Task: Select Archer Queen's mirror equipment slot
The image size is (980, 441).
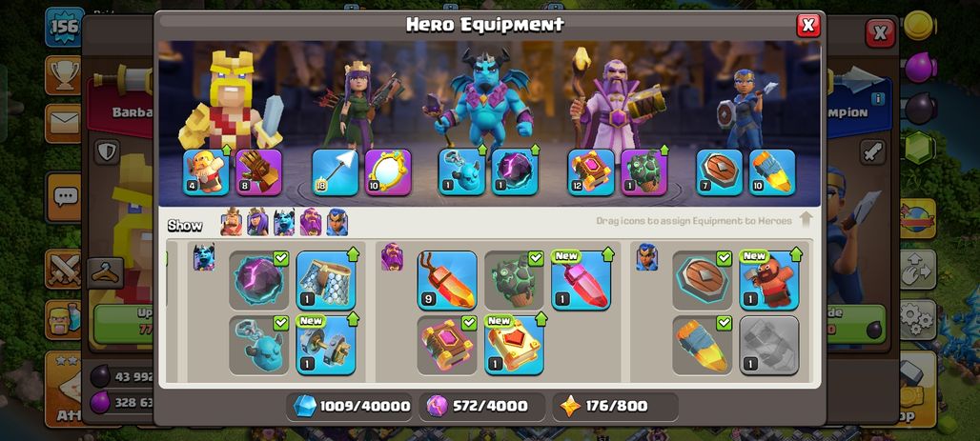Action: 387,172
